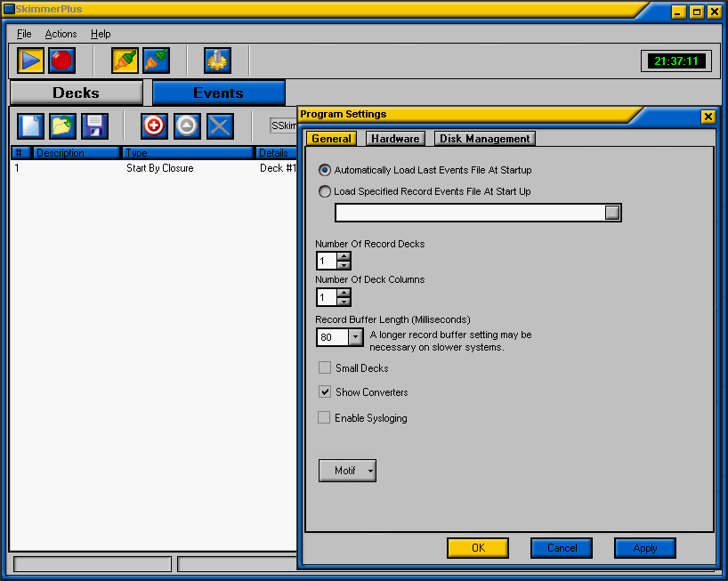Click the Deck #1 details cell
Screen dimensions: 728x581
[x=278, y=168]
